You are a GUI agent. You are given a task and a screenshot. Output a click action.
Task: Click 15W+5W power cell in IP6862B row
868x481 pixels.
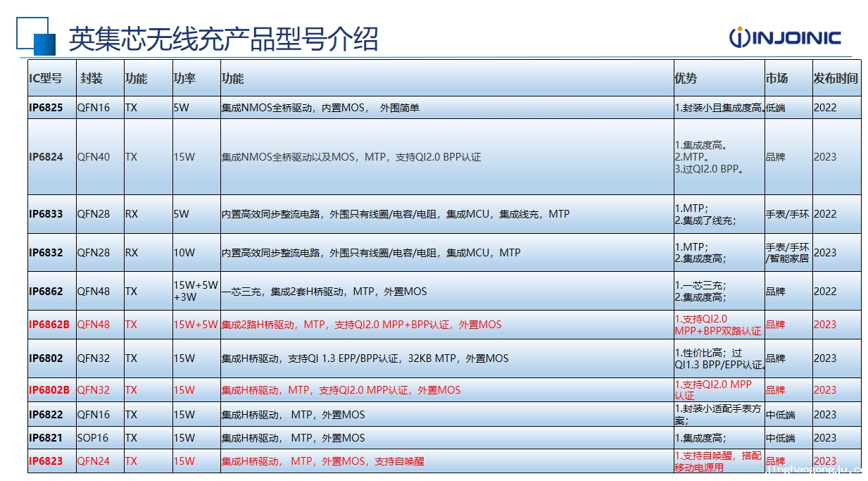click(x=196, y=325)
